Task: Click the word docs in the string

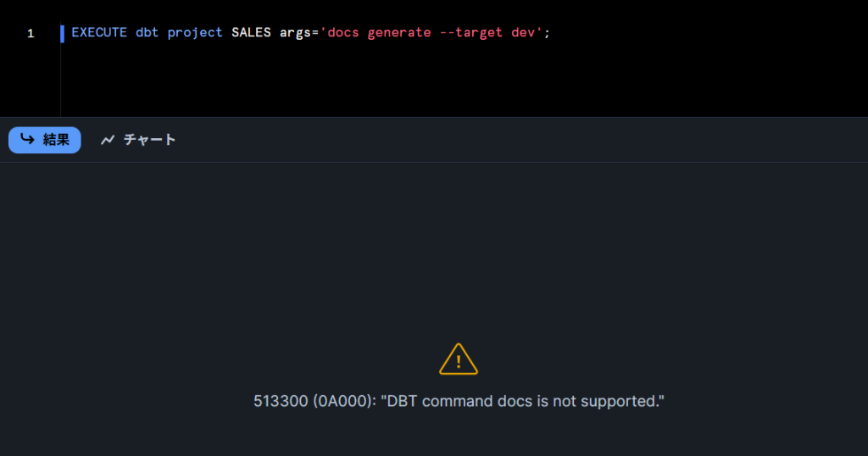Action: coord(343,33)
